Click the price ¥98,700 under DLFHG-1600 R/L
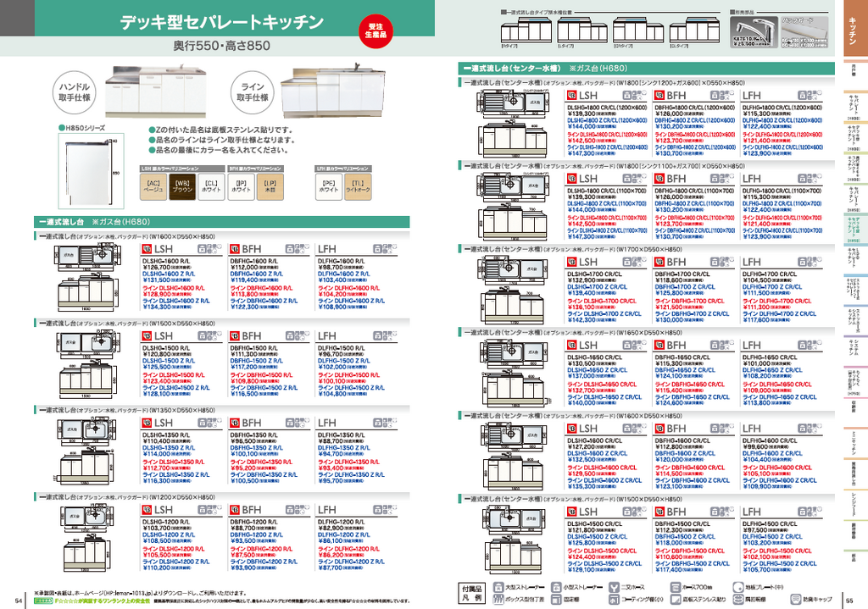This screenshot has width=868, height=609. pos(331,267)
